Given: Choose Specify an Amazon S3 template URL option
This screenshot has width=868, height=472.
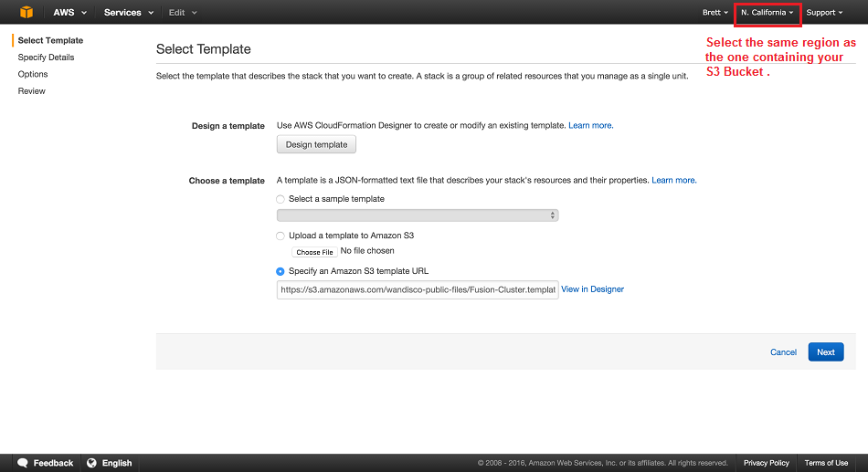Looking at the screenshot, I should pos(281,271).
